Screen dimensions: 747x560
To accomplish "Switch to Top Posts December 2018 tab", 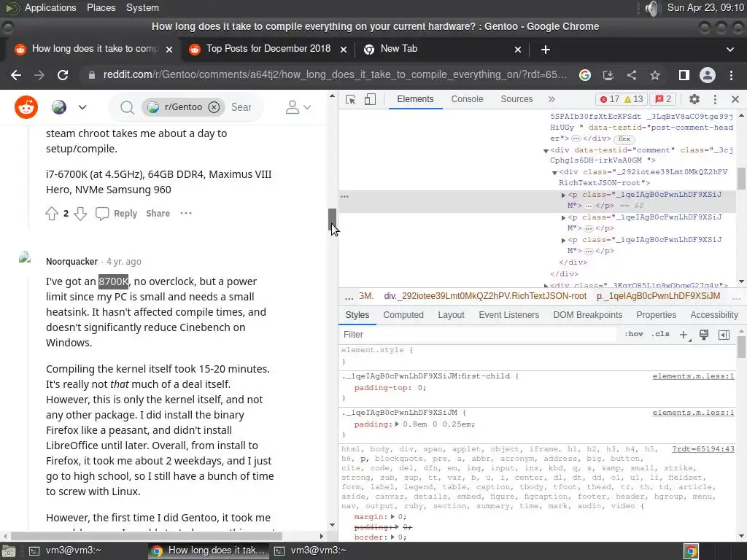I will (x=268, y=49).
